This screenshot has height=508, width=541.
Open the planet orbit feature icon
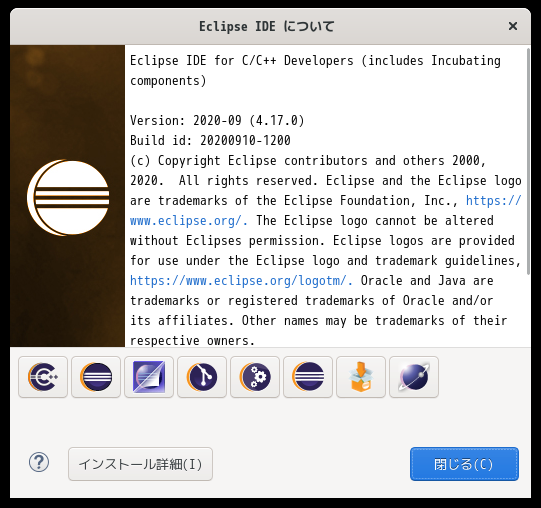coord(414,377)
